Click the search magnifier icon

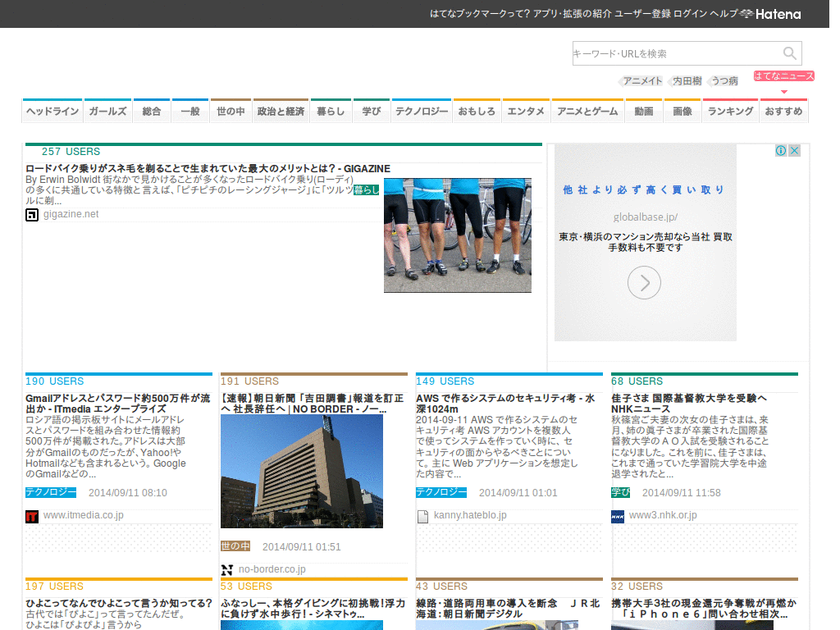point(790,53)
